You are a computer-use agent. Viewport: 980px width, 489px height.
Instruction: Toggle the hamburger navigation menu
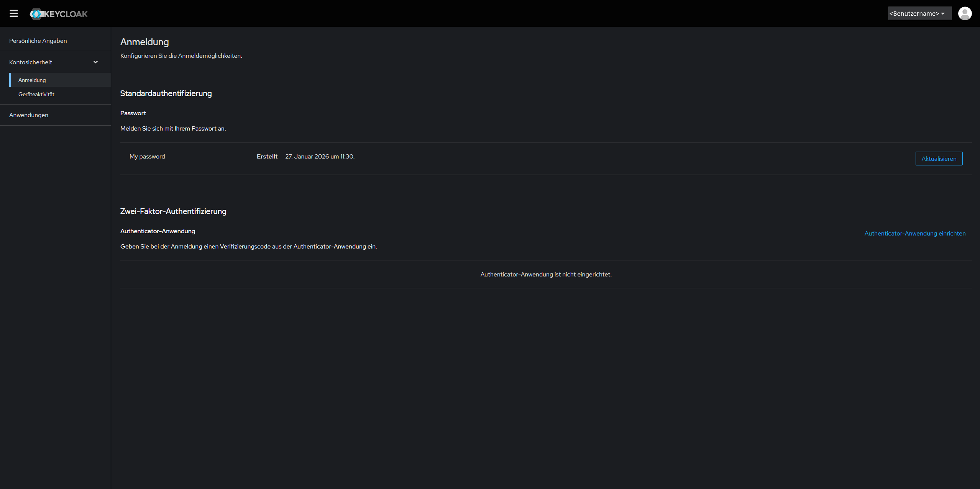pyautogui.click(x=14, y=14)
